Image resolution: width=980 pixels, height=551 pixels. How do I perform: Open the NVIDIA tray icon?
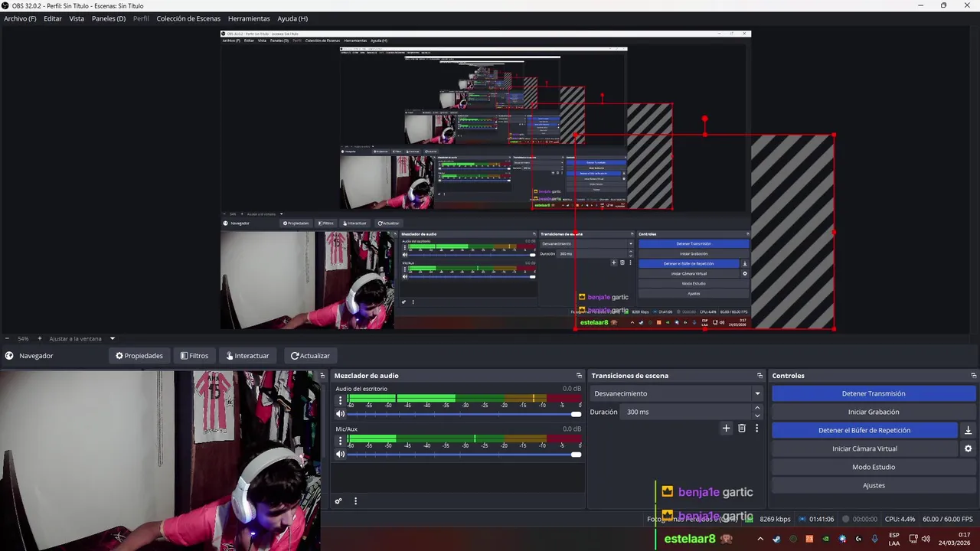tap(825, 539)
